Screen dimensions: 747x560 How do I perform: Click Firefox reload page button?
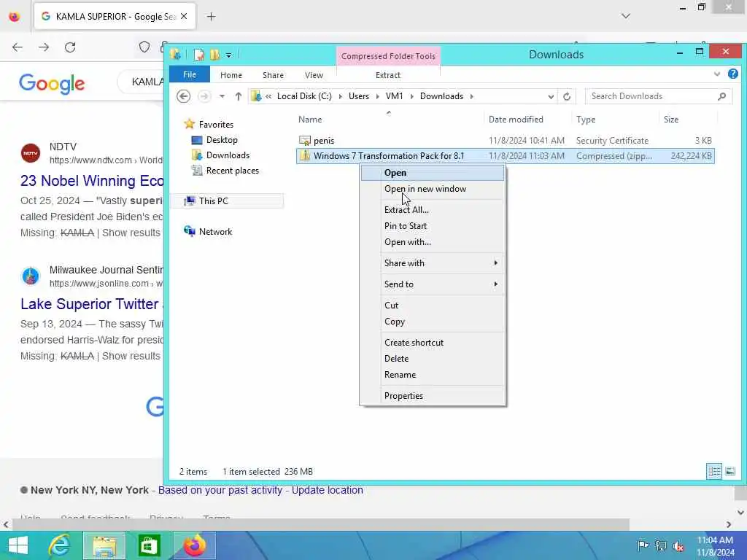click(70, 47)
